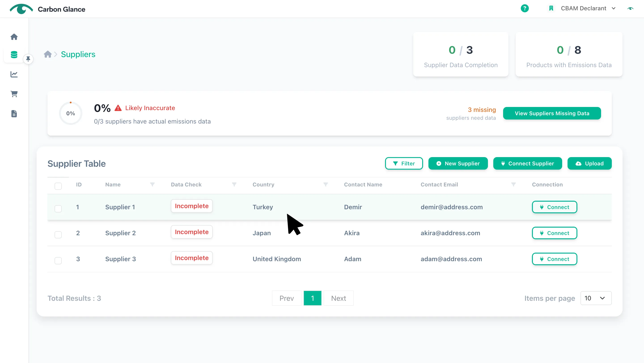Open the document reports sidebar icon

point(14,114)
